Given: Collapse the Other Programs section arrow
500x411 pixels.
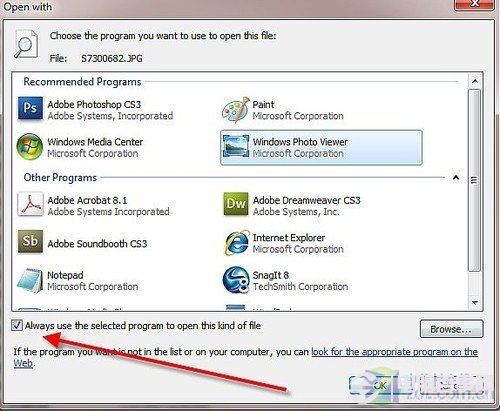Looking at the screenshot, I should coord(456,178).
